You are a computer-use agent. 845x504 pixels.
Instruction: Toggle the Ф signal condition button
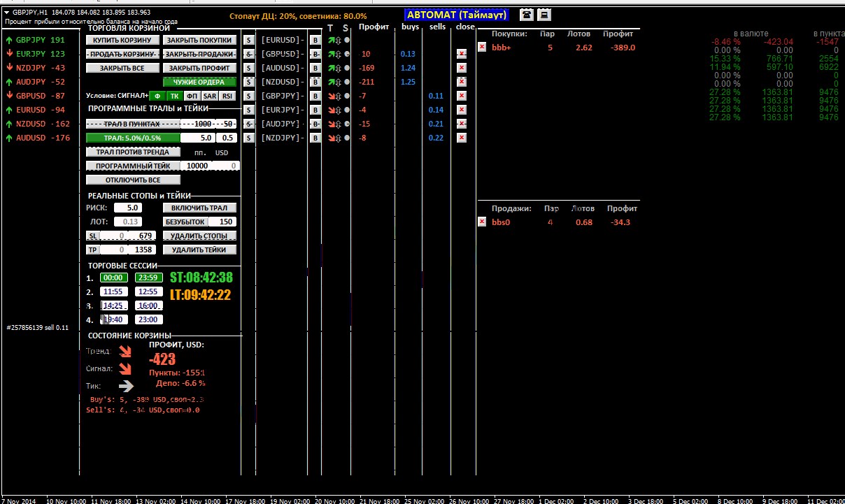pos(157,96)
